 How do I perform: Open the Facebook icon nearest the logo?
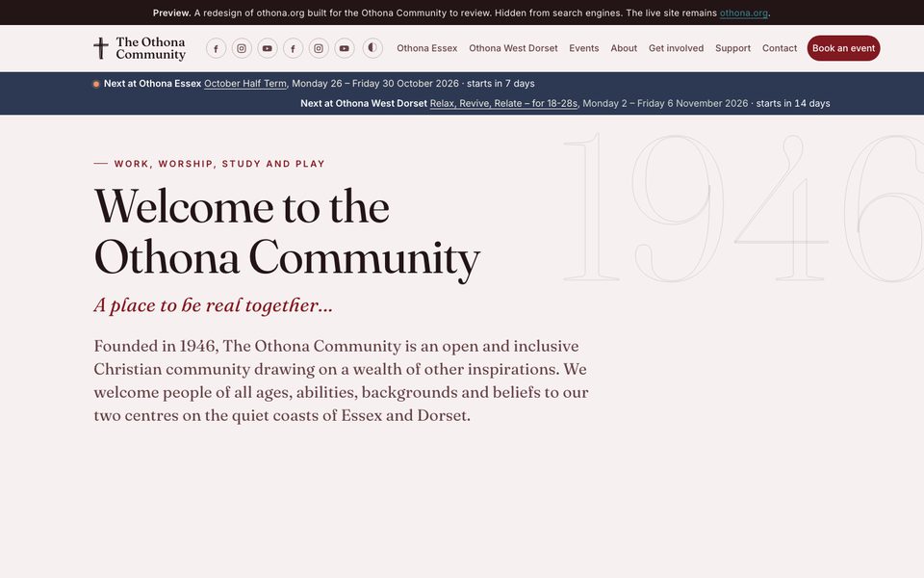pyautogui.click(x=217, y=48)
